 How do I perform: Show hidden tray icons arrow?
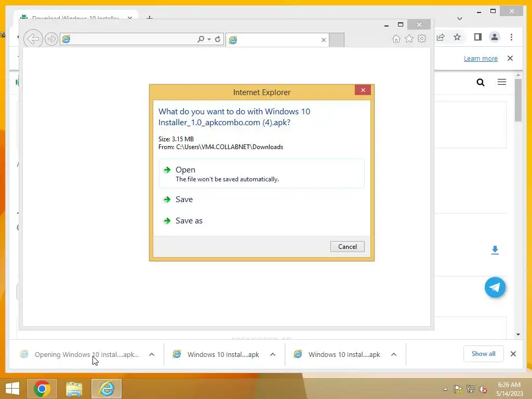pos(445,389)
